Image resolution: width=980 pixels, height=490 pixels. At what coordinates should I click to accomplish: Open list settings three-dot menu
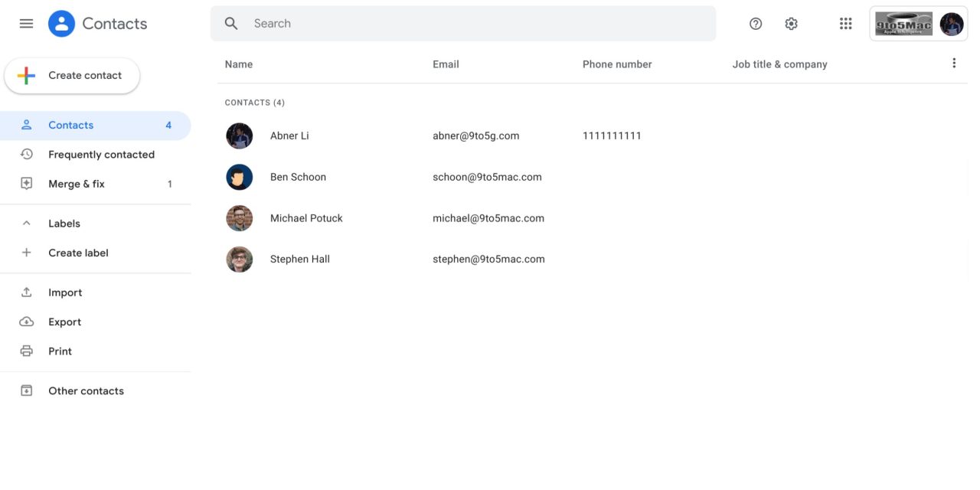pyautogui.click(x=953, y=64)
